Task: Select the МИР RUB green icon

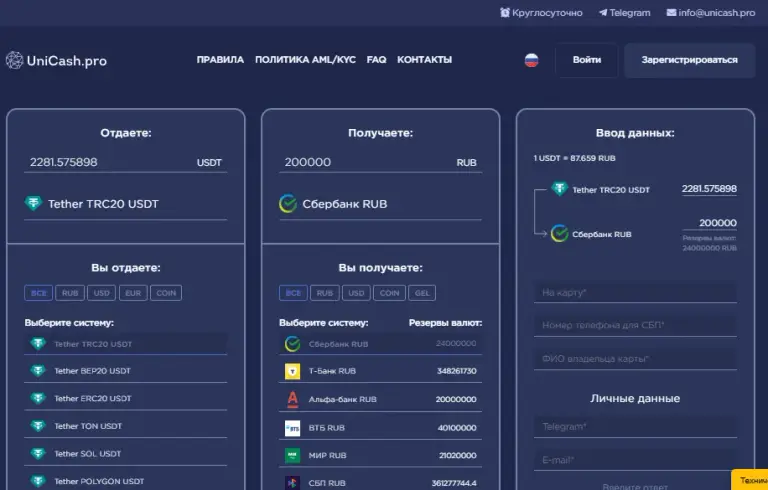Action: 292,455
